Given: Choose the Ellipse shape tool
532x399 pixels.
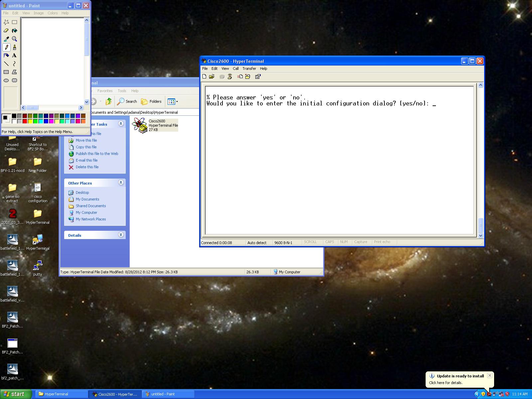Looking at the screenshot, I should point(6,80).
